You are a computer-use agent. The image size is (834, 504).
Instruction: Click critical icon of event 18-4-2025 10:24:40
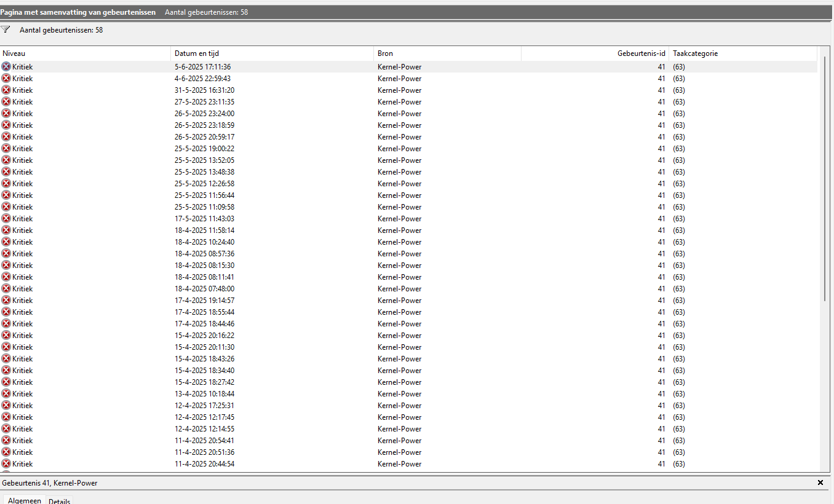coord(6,242)
